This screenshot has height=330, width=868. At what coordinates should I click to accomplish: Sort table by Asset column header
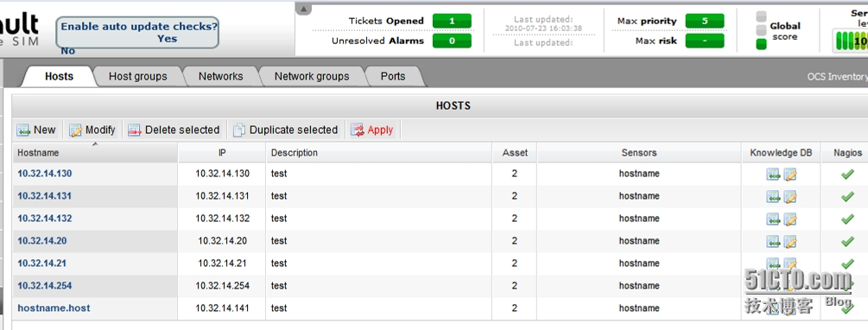515,153
